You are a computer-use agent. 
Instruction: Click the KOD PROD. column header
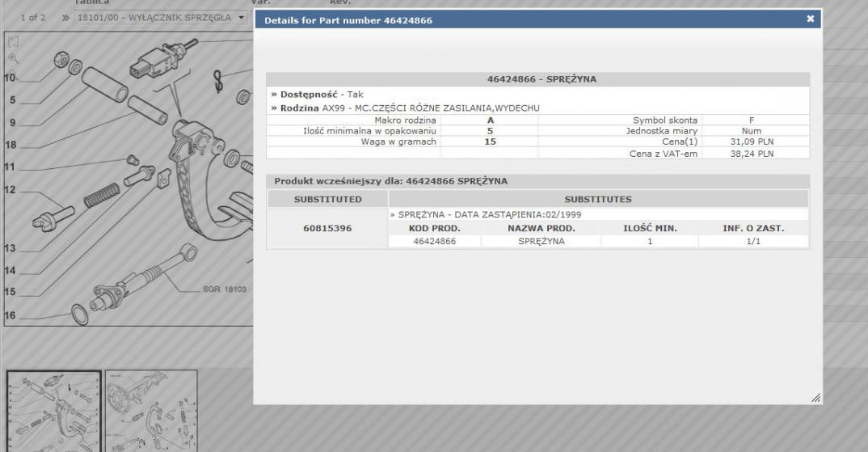435,228
